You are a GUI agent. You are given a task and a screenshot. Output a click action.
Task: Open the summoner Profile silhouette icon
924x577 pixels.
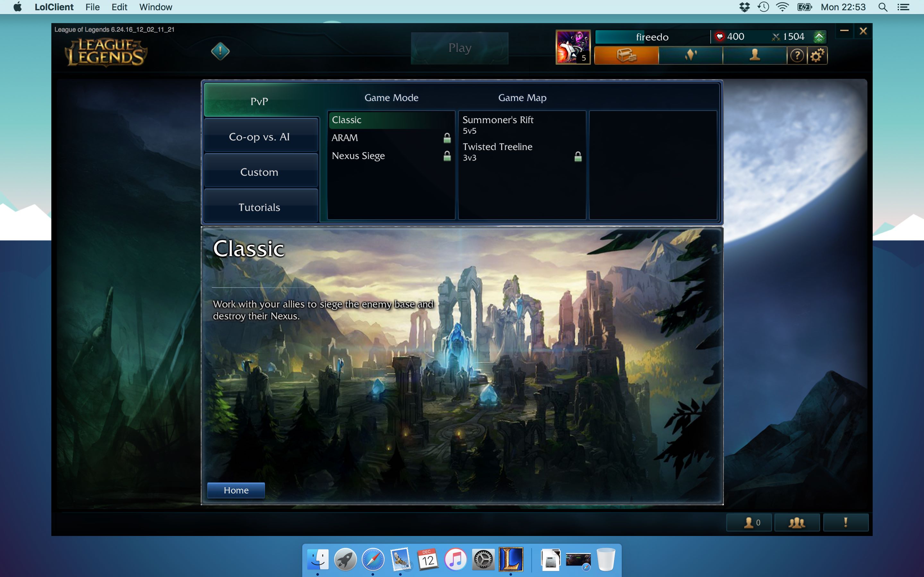(755, 56)
